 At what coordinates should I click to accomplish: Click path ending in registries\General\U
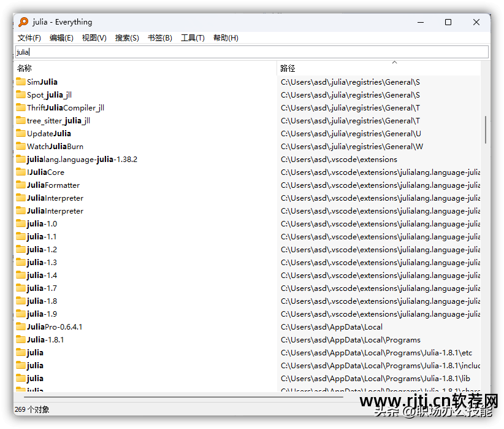[351, 134]
